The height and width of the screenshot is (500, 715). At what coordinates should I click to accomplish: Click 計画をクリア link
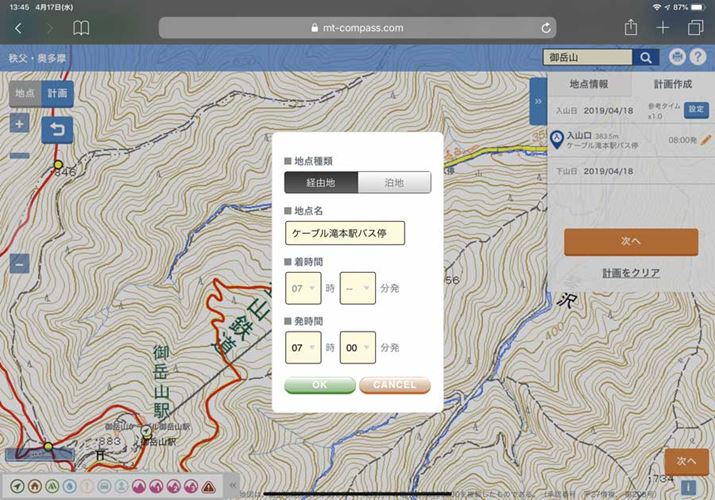pos(630,272)
